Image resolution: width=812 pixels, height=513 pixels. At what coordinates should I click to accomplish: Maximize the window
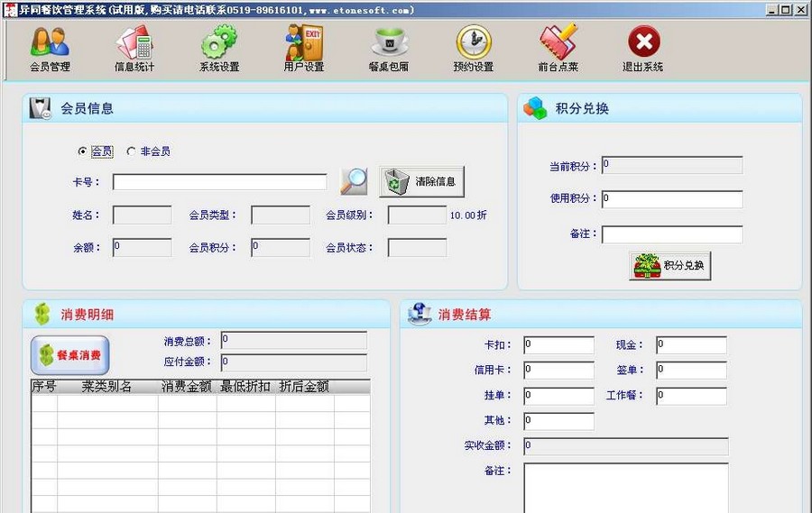tap(785, 9)
